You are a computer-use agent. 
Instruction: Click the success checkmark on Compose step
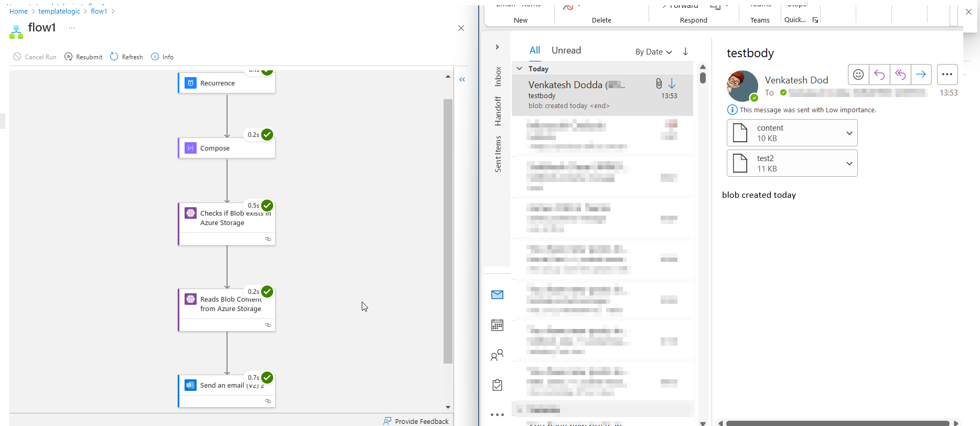point(267,134)
